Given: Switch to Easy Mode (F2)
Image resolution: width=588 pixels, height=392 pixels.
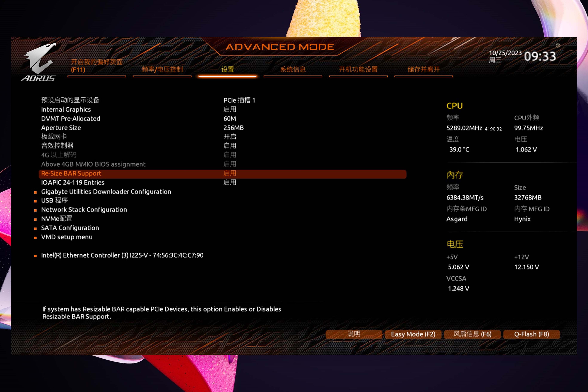Looking at the screenshot, I should [x=413, y=334].
